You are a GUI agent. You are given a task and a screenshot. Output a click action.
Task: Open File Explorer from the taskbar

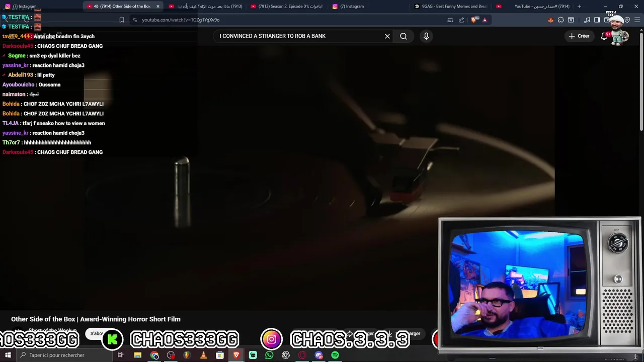(x=137, y=355)
